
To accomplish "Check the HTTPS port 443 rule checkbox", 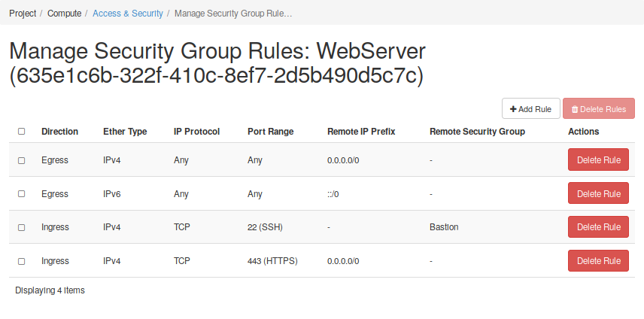I will coord(22,261).
